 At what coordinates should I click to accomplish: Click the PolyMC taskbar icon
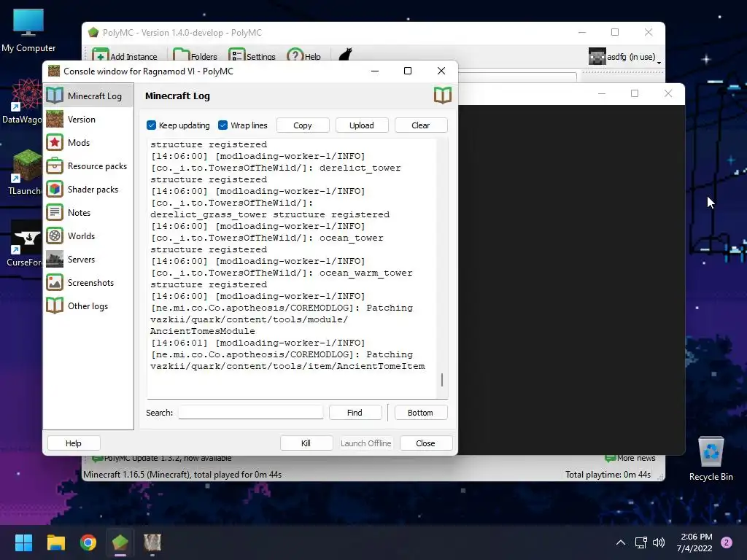(x=120, y=542)
